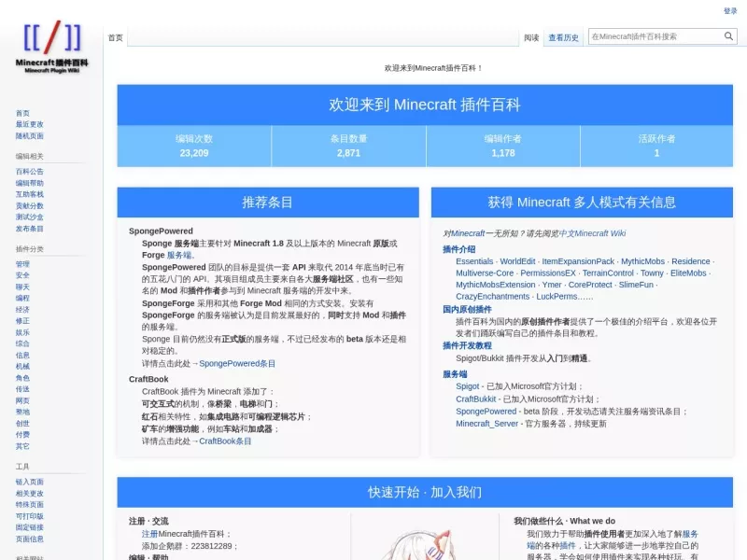Image resolution: width=747 pixels, height=560 pixels.
Task: Select the 机械 plugin category
Action: [x=22, y=366]
